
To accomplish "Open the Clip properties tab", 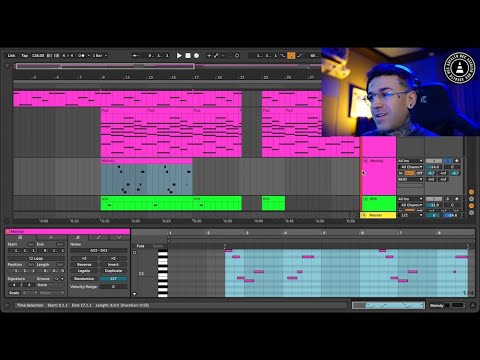I will point(20,237).
